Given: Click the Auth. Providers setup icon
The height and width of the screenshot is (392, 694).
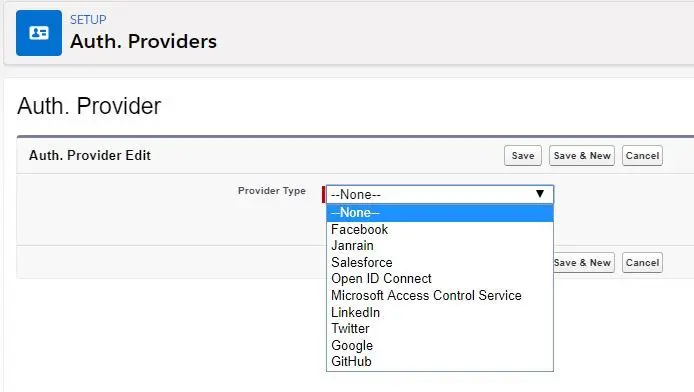Looking at the screenshot, I should pos(39,33).
